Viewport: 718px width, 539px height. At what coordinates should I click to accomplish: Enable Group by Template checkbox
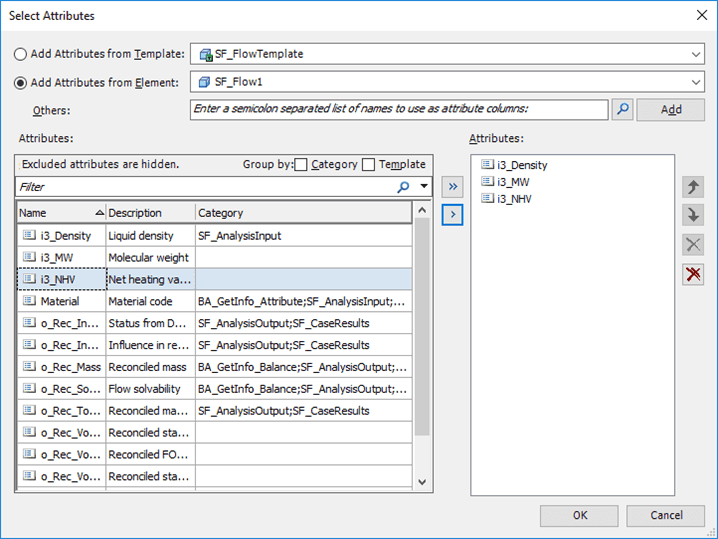click(368, 164)
